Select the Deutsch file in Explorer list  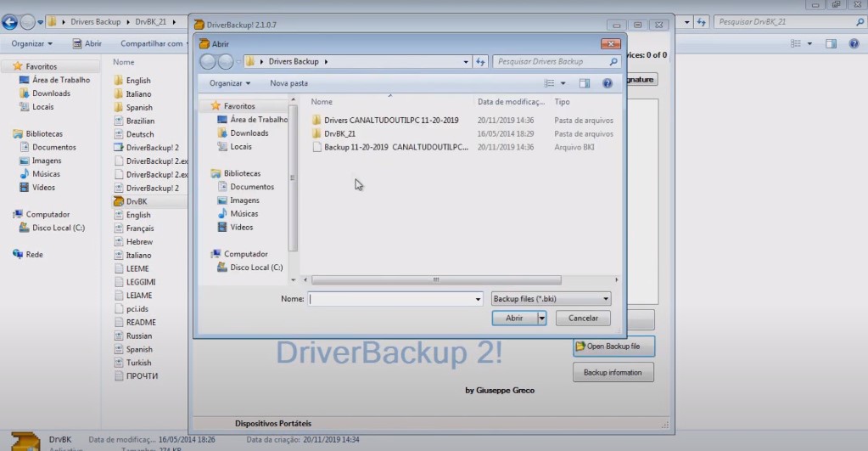[x=139, y=135]
